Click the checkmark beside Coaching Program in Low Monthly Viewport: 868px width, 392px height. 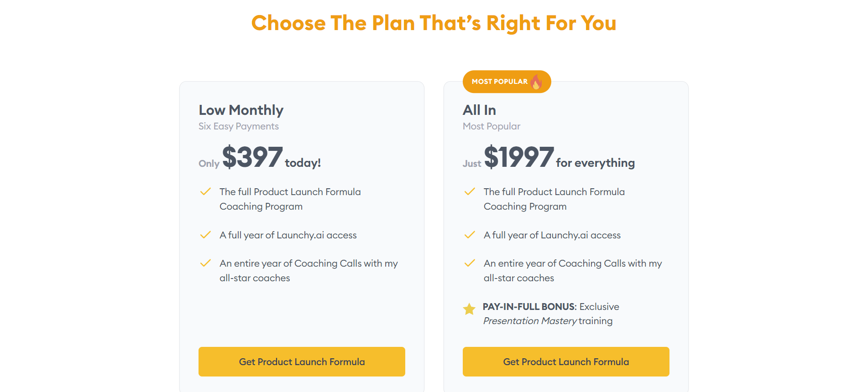point(205,191)
